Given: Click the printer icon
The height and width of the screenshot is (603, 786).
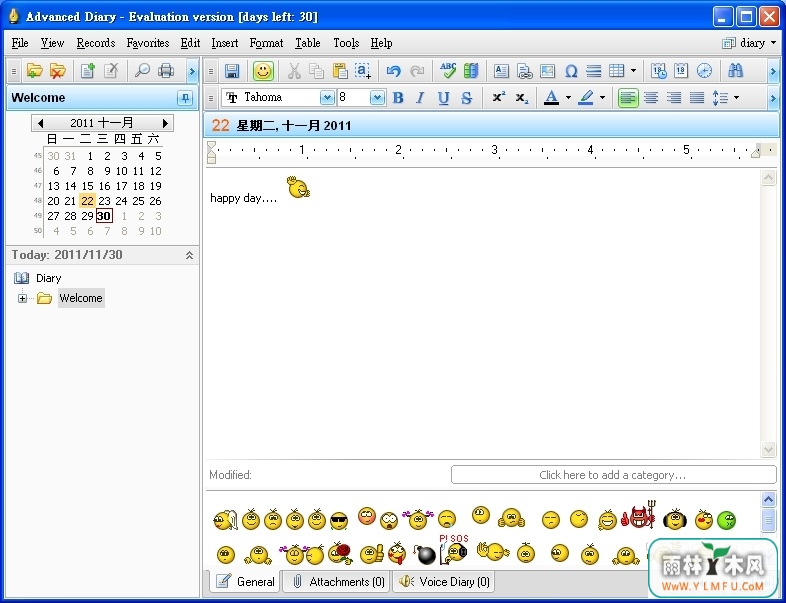Looking at the screenshot, I should [165, 71].
